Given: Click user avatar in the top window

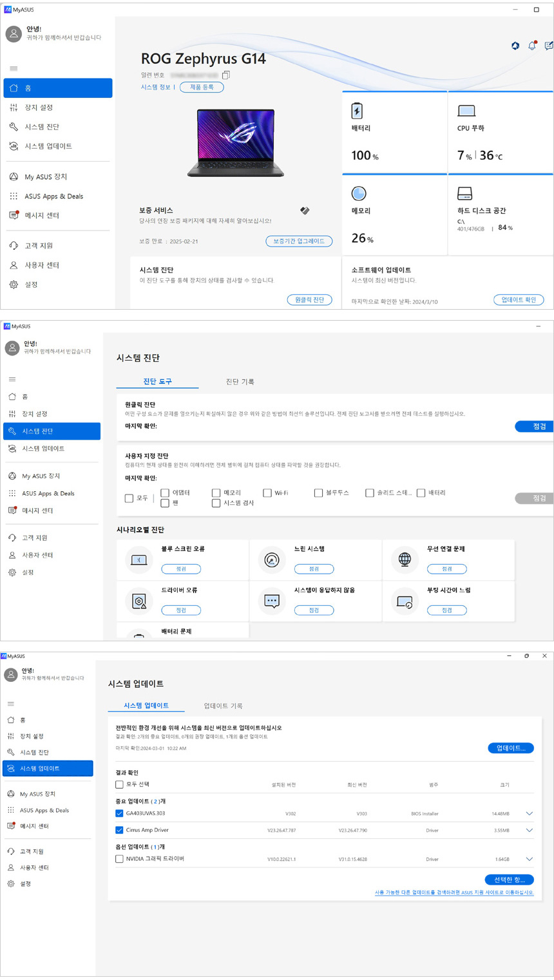Looking at the screenshot, I should pyautogui.click(x=14, y=34).
